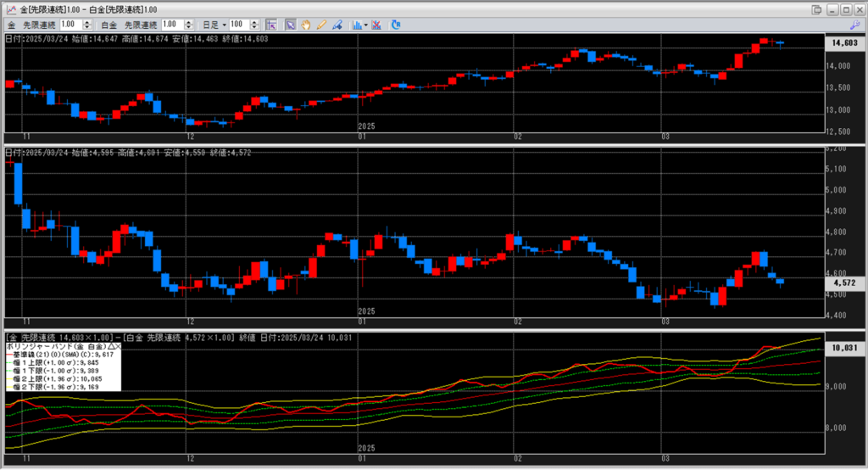Click the bar chart indicator icon

point(356,25)
